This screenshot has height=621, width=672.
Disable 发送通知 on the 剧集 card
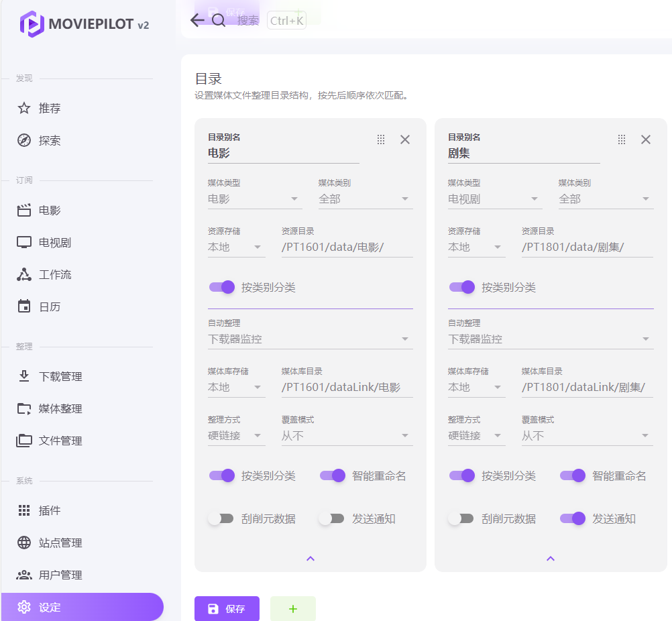point(573,519)
